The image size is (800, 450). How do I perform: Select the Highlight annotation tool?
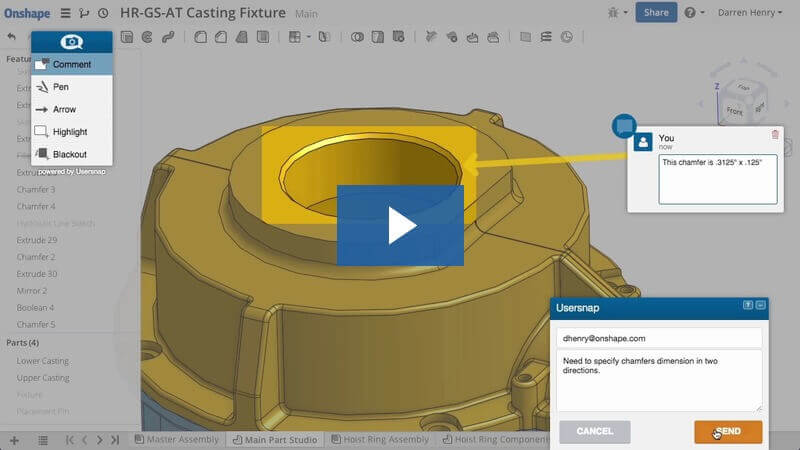point(72,132)
